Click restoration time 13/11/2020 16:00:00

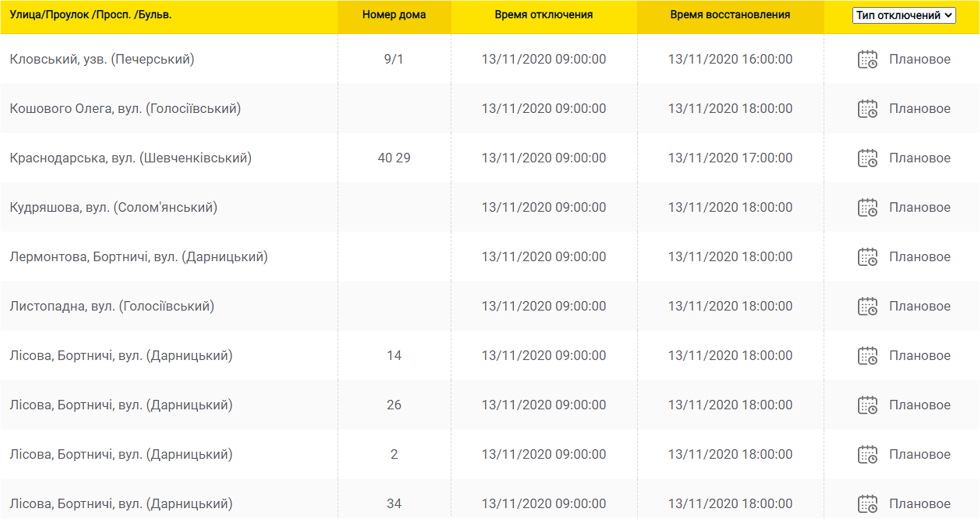(730, 59)
